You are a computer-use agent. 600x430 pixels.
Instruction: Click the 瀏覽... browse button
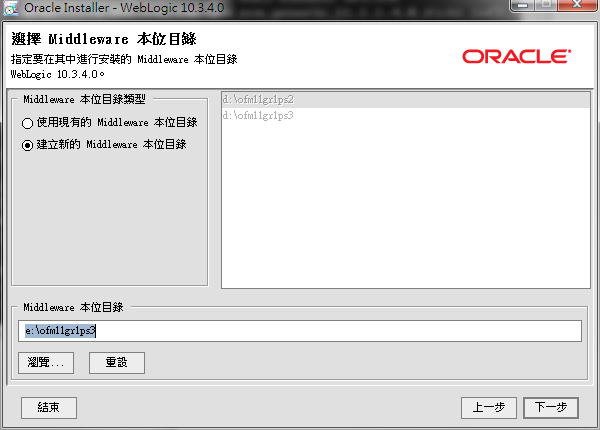point(46,362)
